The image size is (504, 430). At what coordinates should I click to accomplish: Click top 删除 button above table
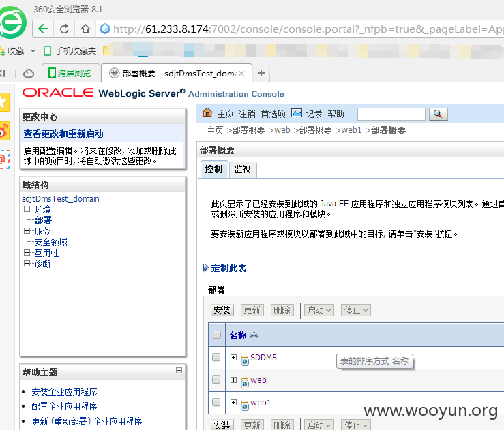282,310
